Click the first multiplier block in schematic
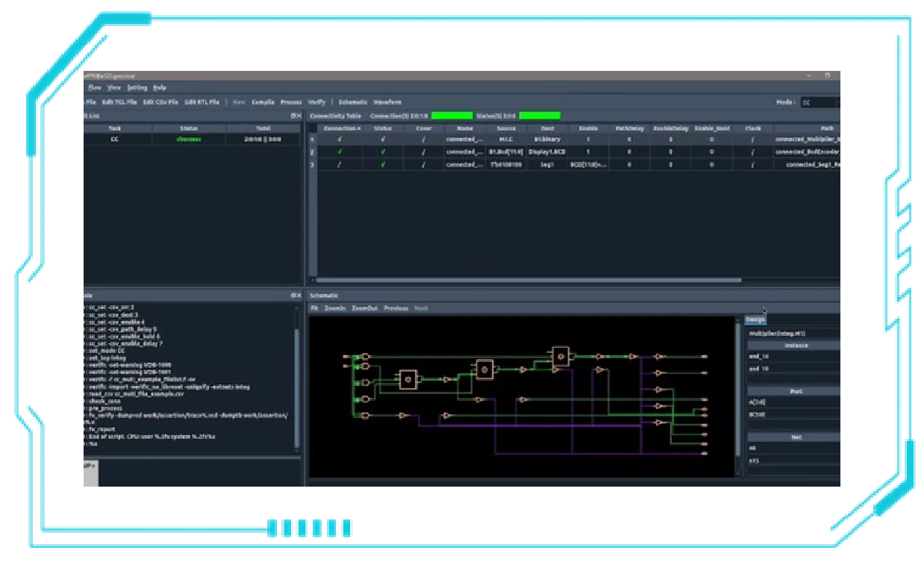 [408, 379]
